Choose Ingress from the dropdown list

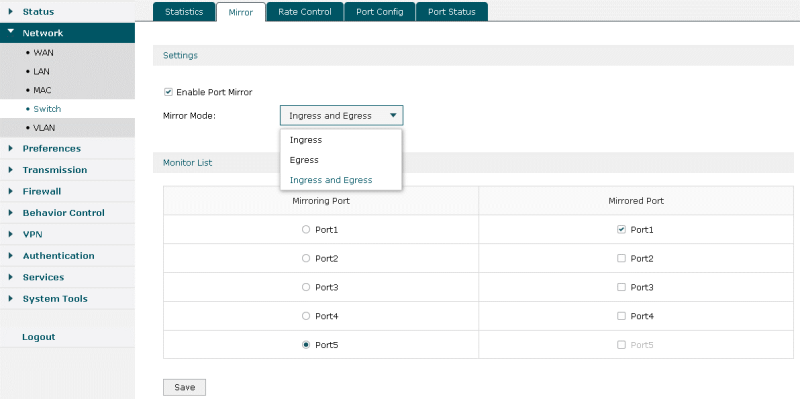point(341,140)
